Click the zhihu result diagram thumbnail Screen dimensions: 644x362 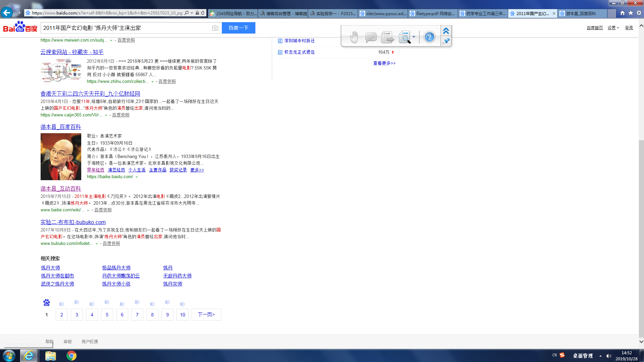point(61,71)
